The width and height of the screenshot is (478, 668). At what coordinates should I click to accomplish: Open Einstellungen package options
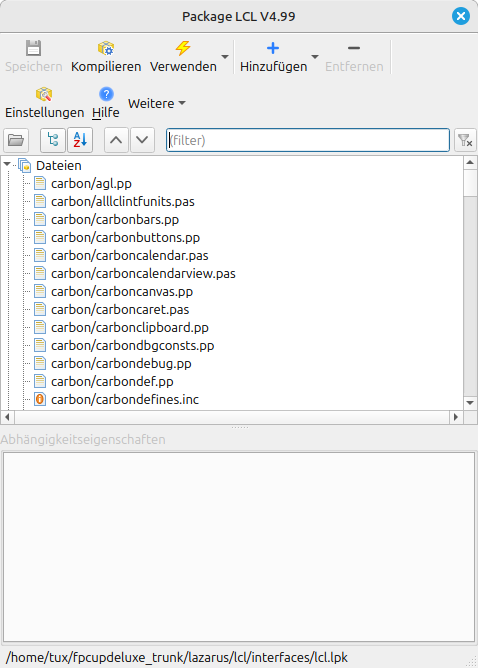click(x=44, y=103)
